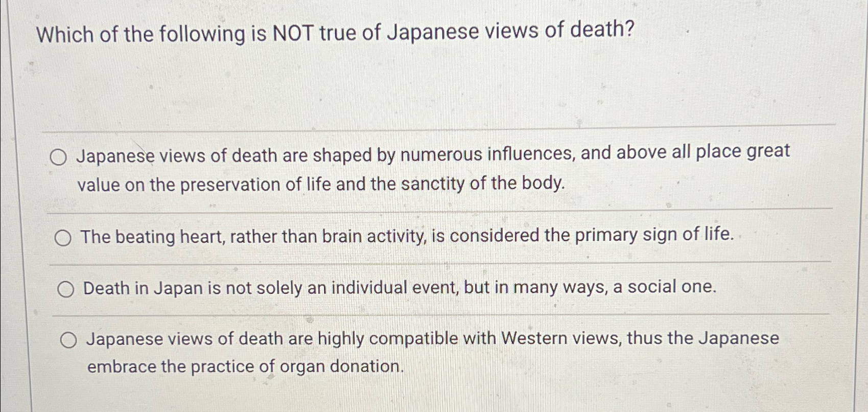The width and height of the screenshot is (868, 412).
Task: Select the radio button about organ donation
Action: (68, 340)
